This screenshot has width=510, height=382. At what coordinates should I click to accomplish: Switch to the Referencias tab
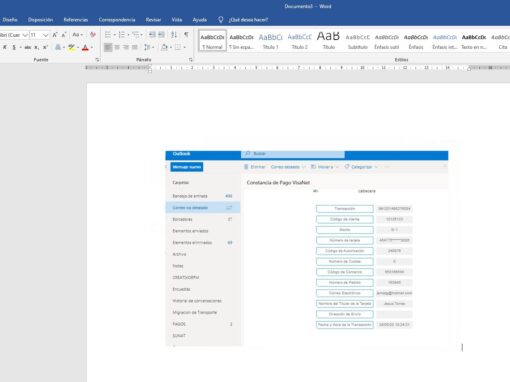[x=76, y=20]
